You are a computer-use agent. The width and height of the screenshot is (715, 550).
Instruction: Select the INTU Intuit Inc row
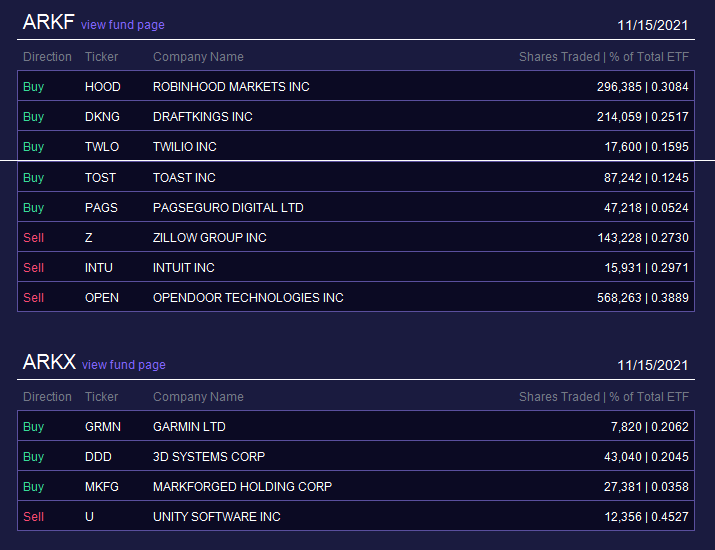point(356,267)
